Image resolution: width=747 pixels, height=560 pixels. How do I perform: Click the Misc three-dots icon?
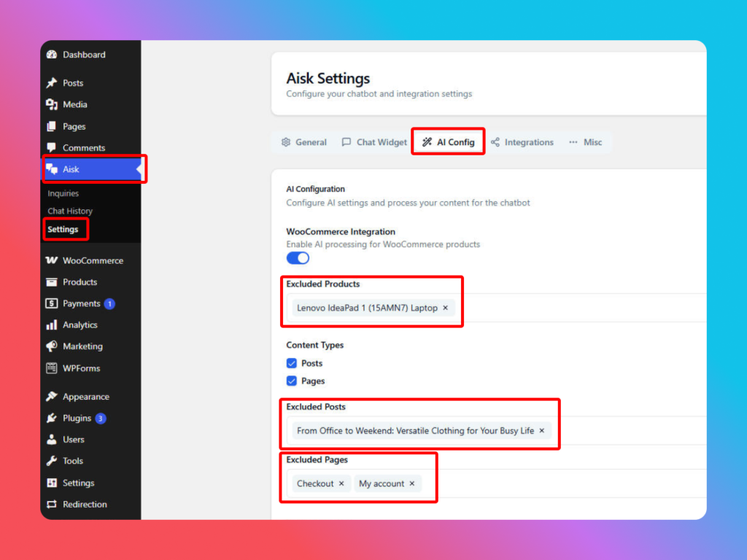click(573, 142)
